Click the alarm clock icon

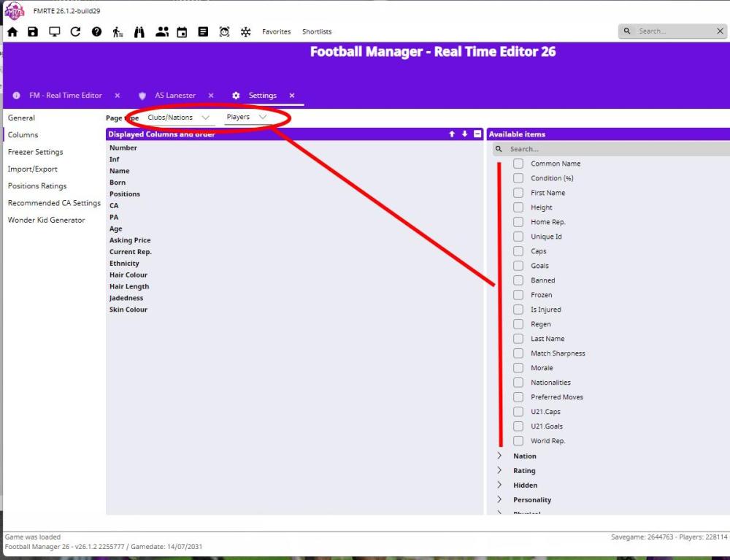pos(224,31)
